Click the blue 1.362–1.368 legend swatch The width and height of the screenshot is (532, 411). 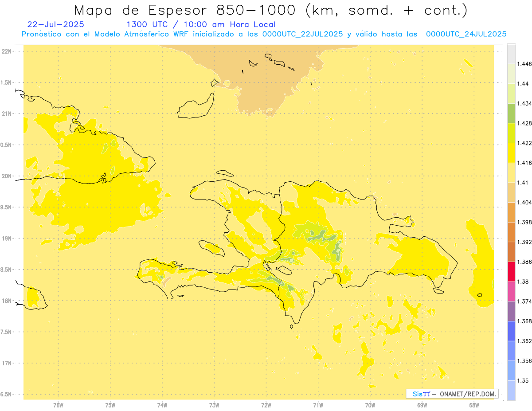point(511,331)
